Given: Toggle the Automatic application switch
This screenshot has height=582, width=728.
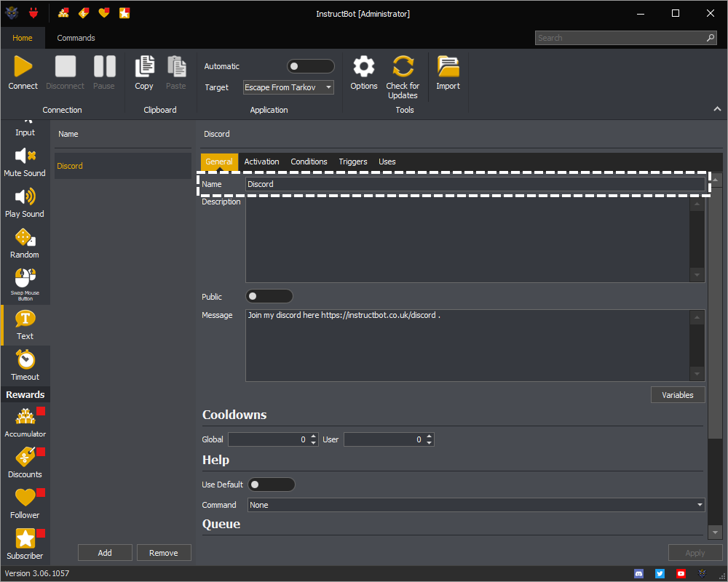Looking at the screenshot, I should [x=310, y=66].
